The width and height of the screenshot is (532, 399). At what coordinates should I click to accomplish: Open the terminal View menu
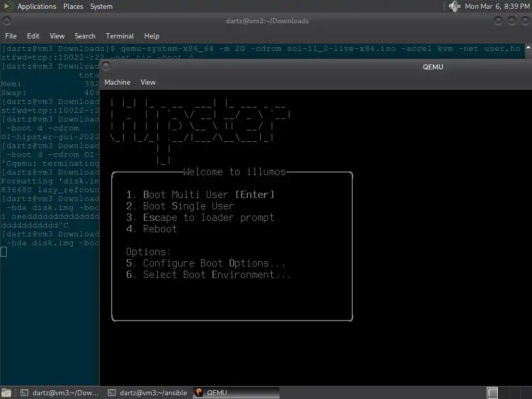(57, 36)
